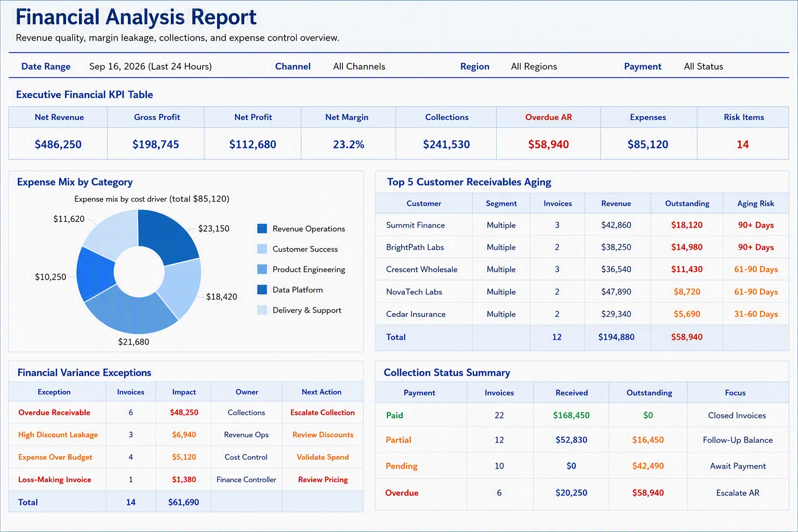This screenshot has width=798, height=532.
Task: Click the Product Engineering legend swatch
Action: pos(262,269)
